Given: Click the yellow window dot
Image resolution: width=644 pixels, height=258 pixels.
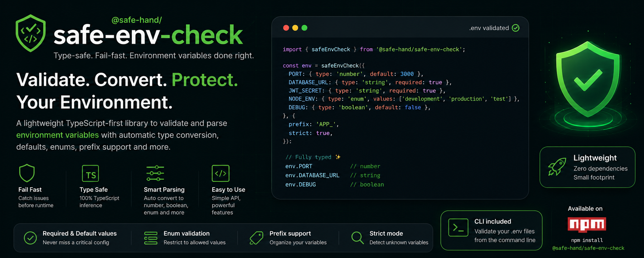Looking at the screenshot, I should tap(295, 28).
